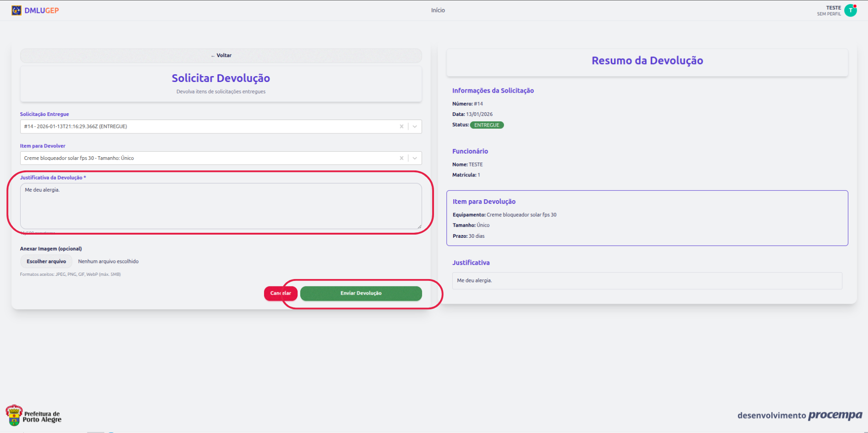Click Escolher arquivo to attach image
Image resolution: width=868 pixels, height=433 pixels.
[x=46, y=262]
